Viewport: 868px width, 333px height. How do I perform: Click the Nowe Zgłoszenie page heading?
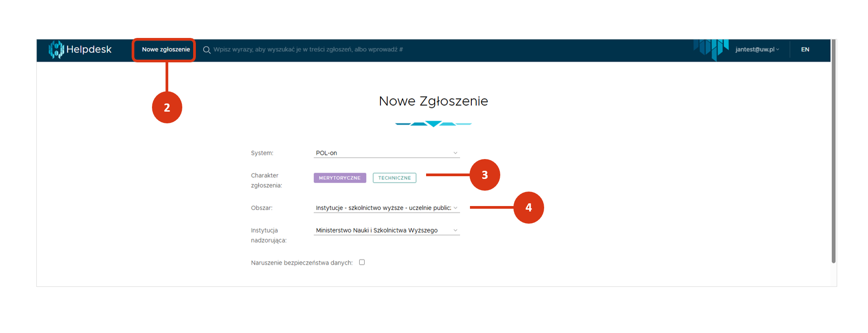coord(433,101)
